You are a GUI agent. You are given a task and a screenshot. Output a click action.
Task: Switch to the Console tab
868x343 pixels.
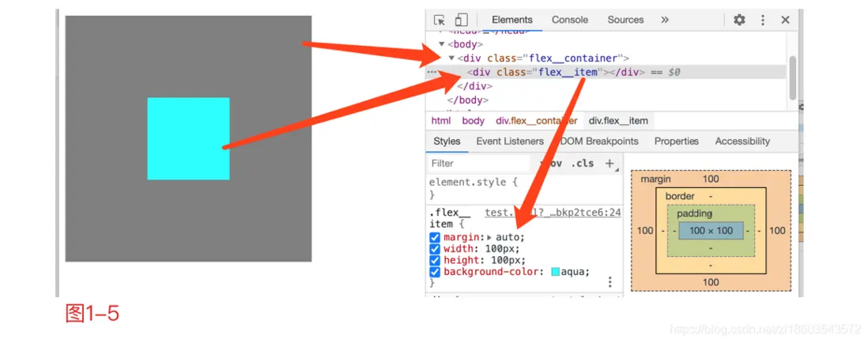tap(570, 20)
